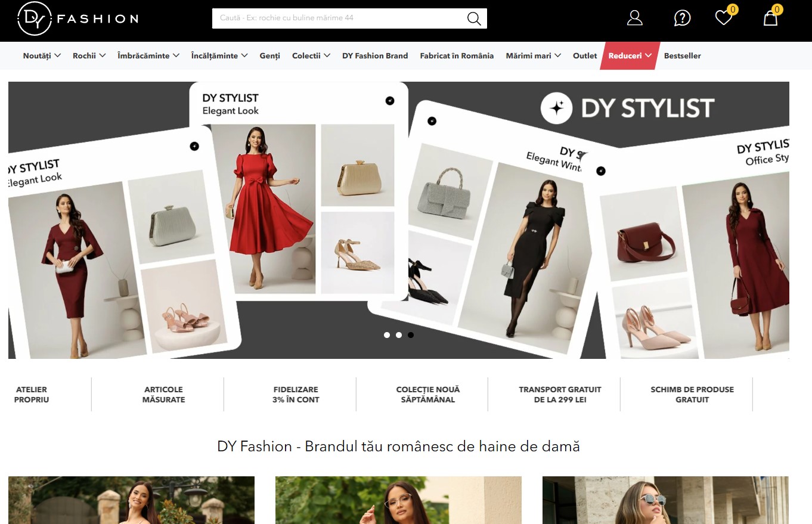812x524 pixels.
Task: Open the red dress Elegant Look image
Action: click(x=264, y=209)
